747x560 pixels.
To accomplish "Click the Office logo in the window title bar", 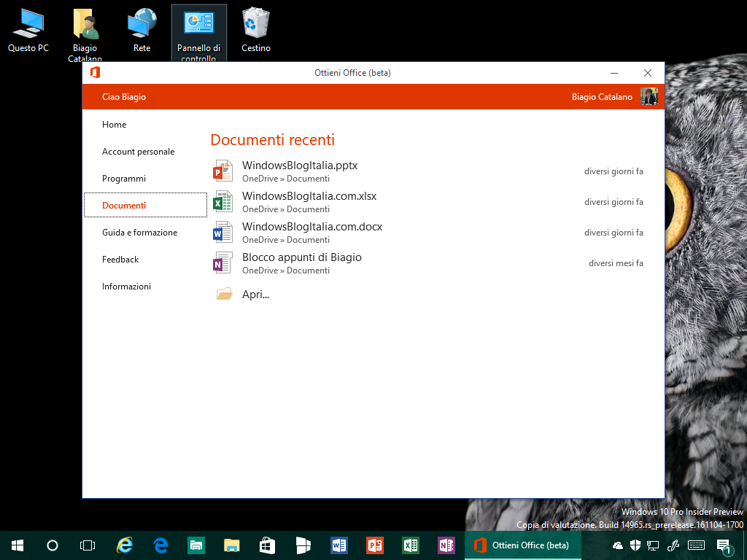I will click(x=96, y=72).
